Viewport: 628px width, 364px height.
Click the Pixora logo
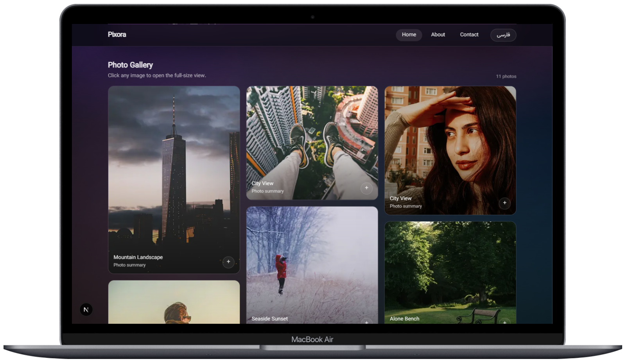[x=117, y=34]
